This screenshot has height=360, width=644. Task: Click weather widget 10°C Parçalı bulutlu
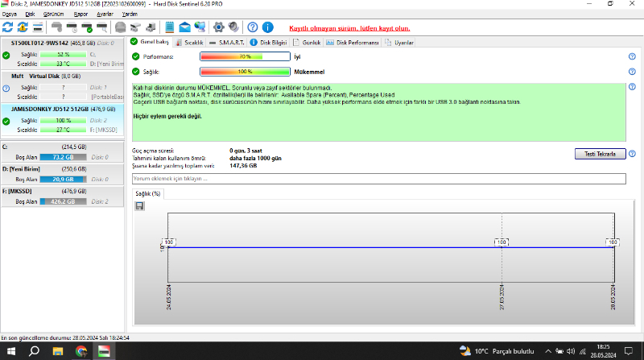(497, 351)
